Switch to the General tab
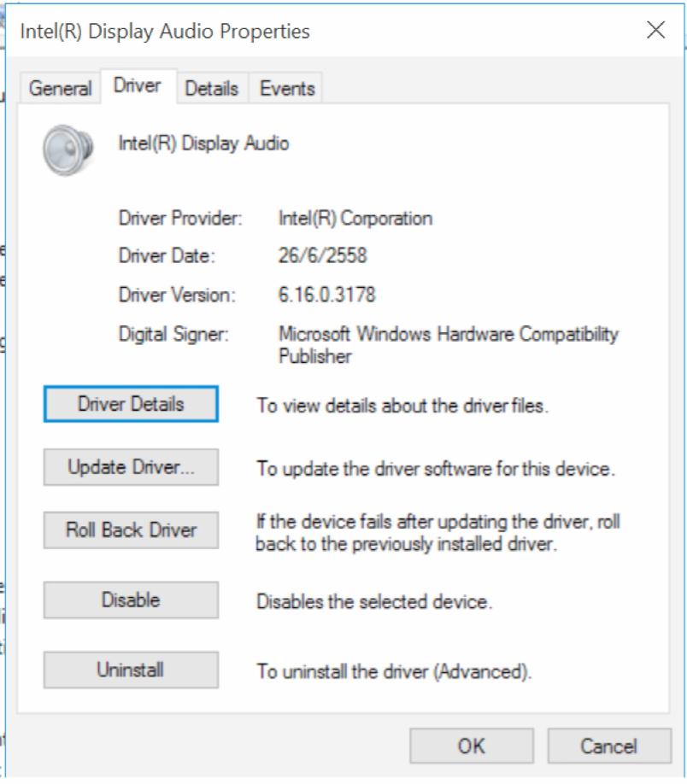Viewport: 687px width, 784px height. point(60,89)
